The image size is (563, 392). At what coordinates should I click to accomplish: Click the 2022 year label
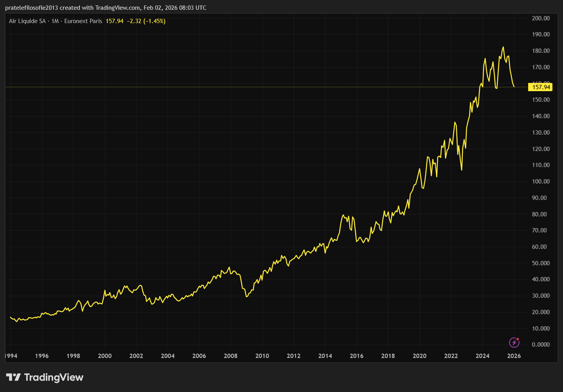point(451,356)
